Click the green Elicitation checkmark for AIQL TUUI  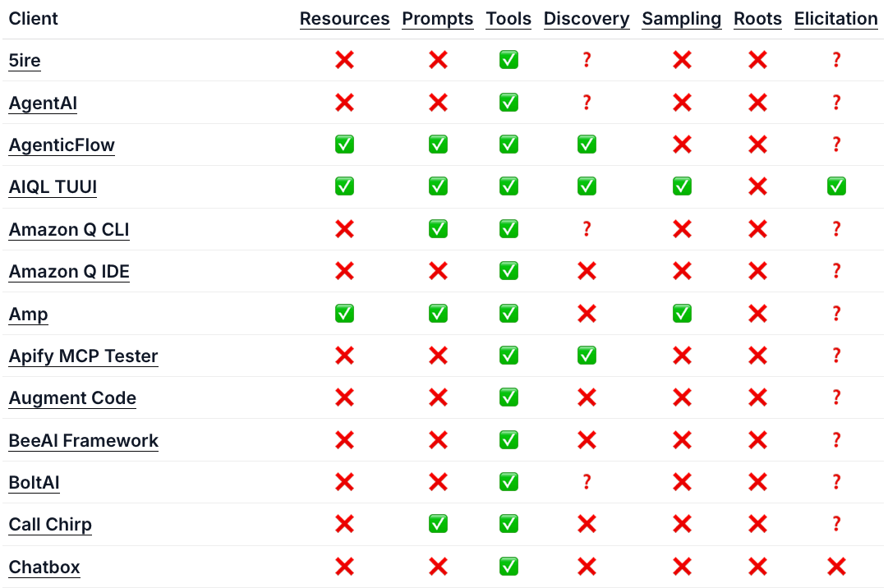coord(836,186)
